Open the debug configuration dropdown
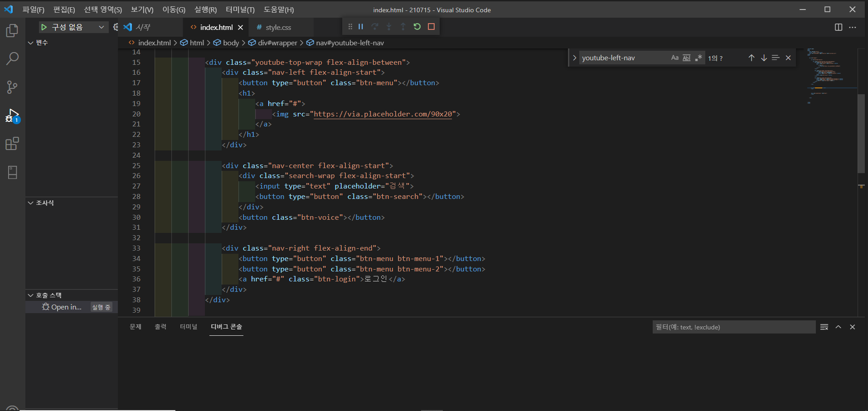This screenshot has width=868, height=411. 101,27
